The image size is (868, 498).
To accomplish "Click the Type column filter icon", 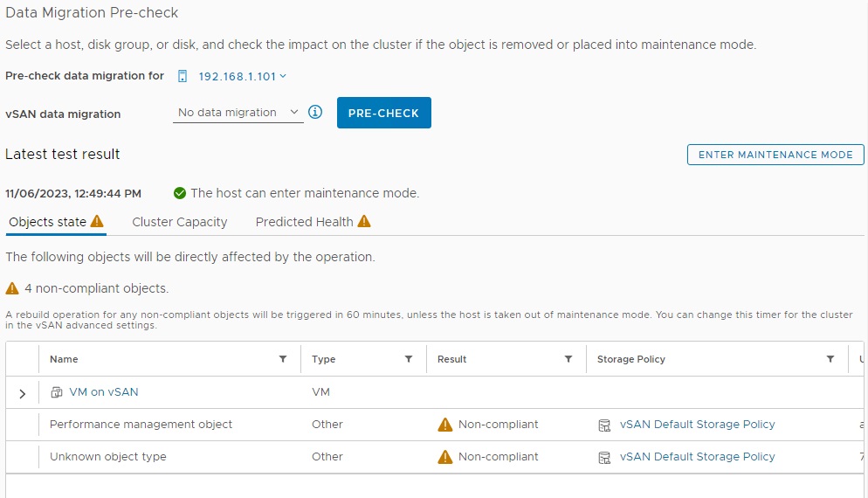I will click(408, 359).
